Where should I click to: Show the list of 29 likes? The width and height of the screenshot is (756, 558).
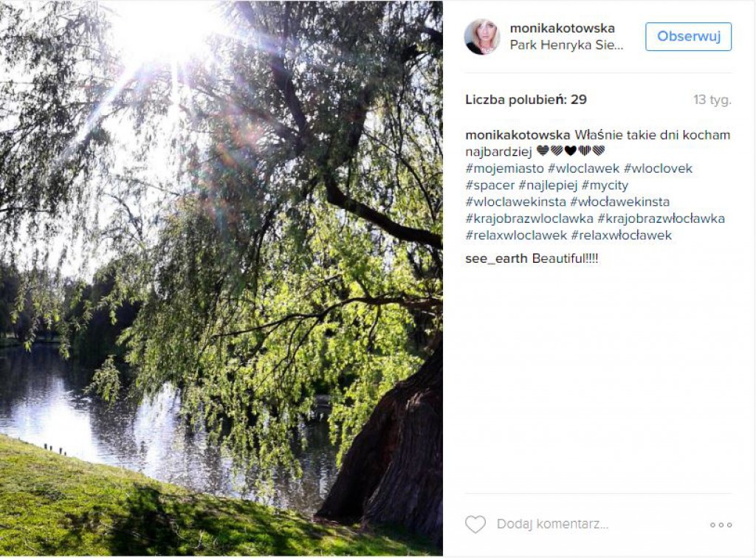[526, 100]
